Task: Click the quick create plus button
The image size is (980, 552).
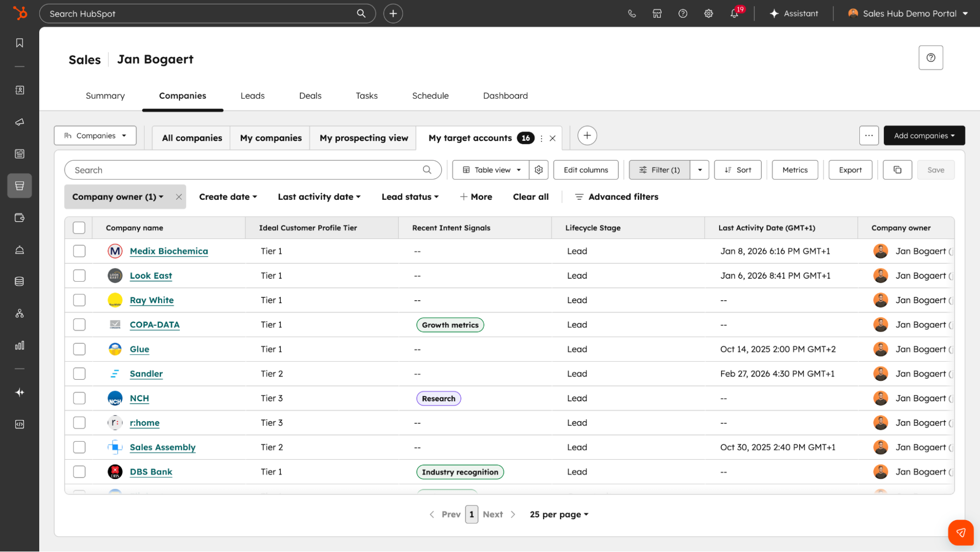Action: pos(393,14)
